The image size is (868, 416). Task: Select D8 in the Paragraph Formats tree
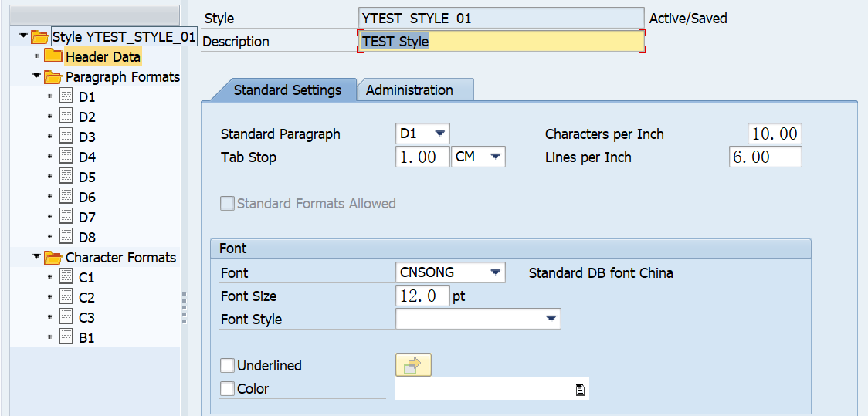[87, 238]
